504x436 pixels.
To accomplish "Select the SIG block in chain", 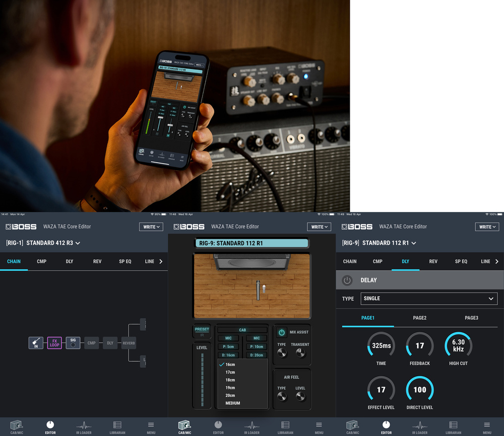I will point(73,343).
